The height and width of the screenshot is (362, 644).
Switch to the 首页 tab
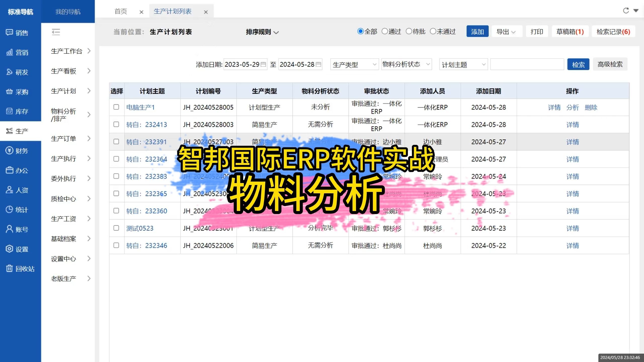pyautogui.click(x=121, y=11)
